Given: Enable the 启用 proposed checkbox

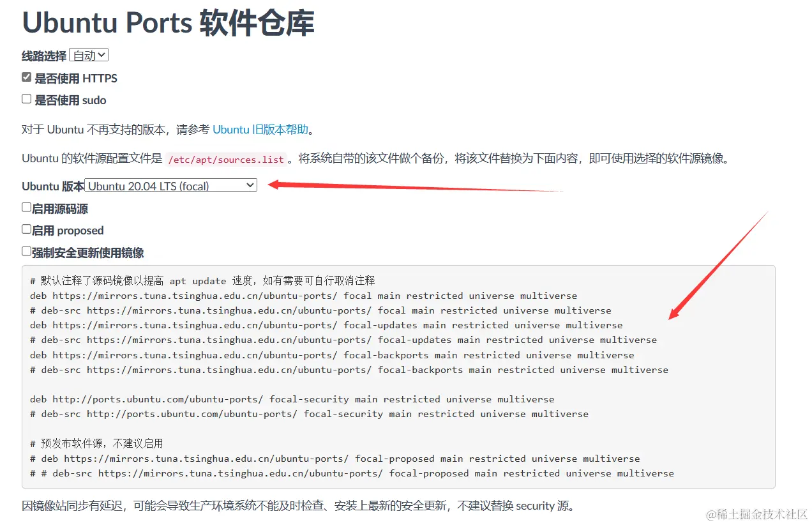Looking at the screenshot, I should pos(26,228).
